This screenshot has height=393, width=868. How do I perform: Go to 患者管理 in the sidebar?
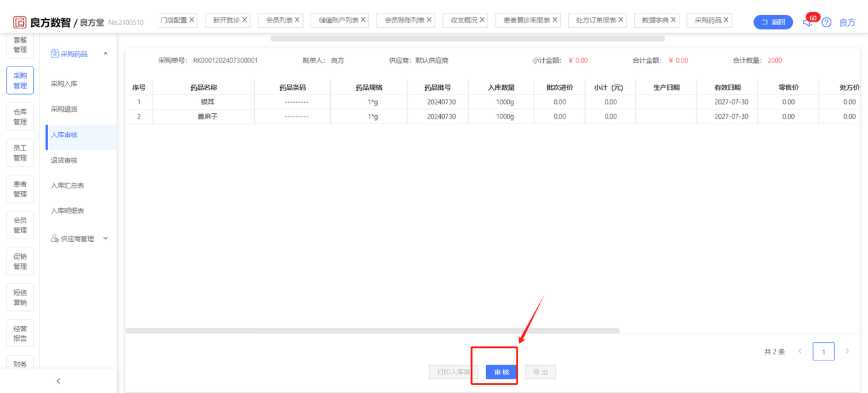pos(20,189)
